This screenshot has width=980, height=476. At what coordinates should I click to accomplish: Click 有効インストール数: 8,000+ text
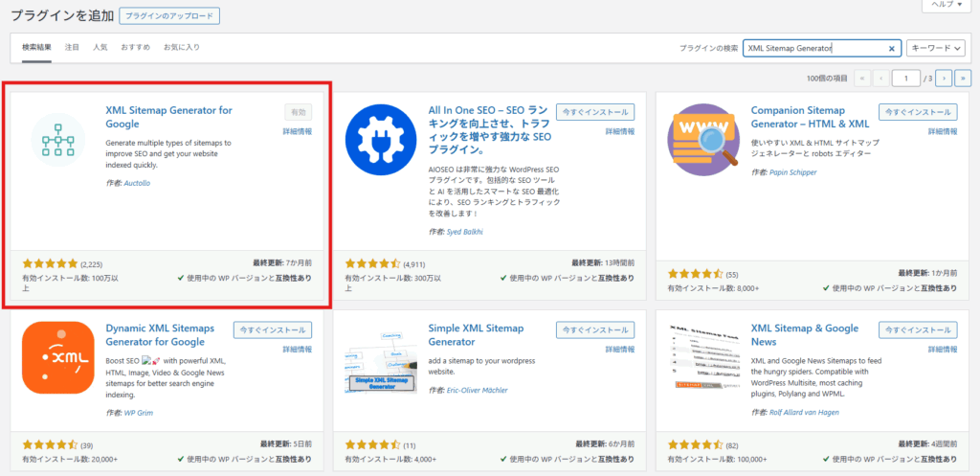click(x=713, y=288)
